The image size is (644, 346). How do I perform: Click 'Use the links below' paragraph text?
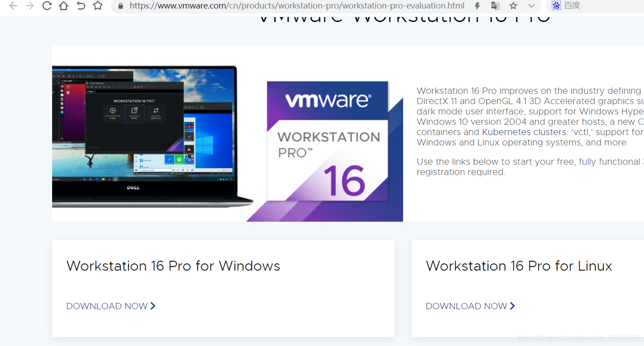(x=530, y=167)
